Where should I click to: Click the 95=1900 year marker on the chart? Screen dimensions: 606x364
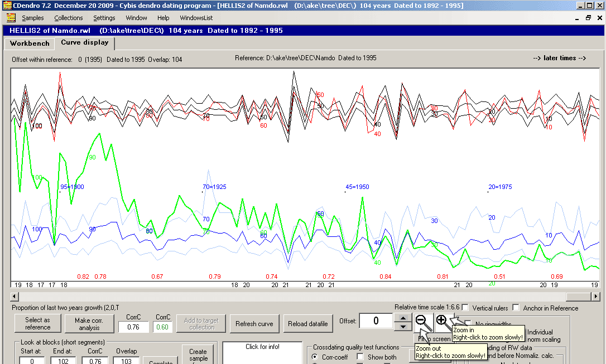pos(72,187)
